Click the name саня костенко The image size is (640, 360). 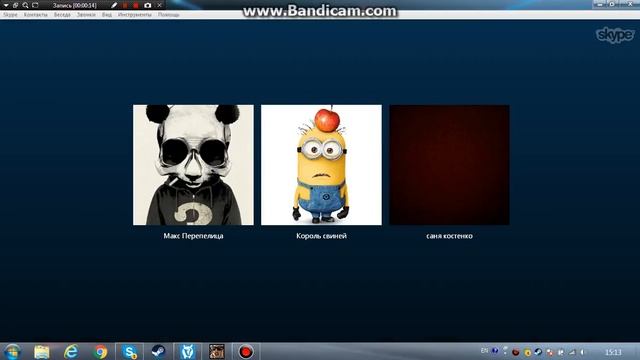click(x=449, y=236)
